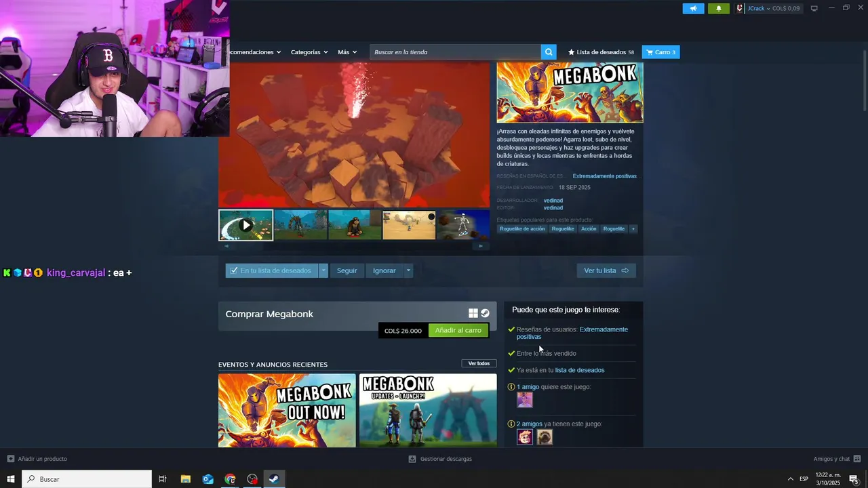
Task: Open the 'Megabonk Out Now!' announcement
Action: 287,411
